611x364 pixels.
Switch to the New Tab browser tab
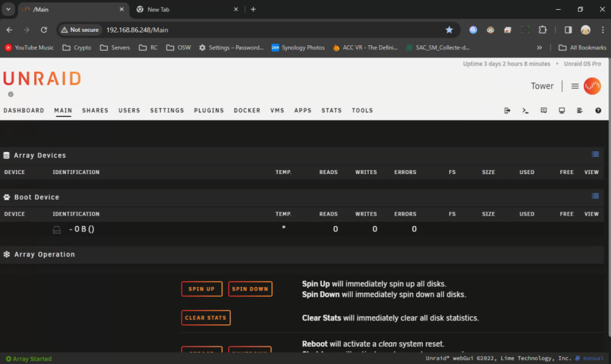coord(186,9)
